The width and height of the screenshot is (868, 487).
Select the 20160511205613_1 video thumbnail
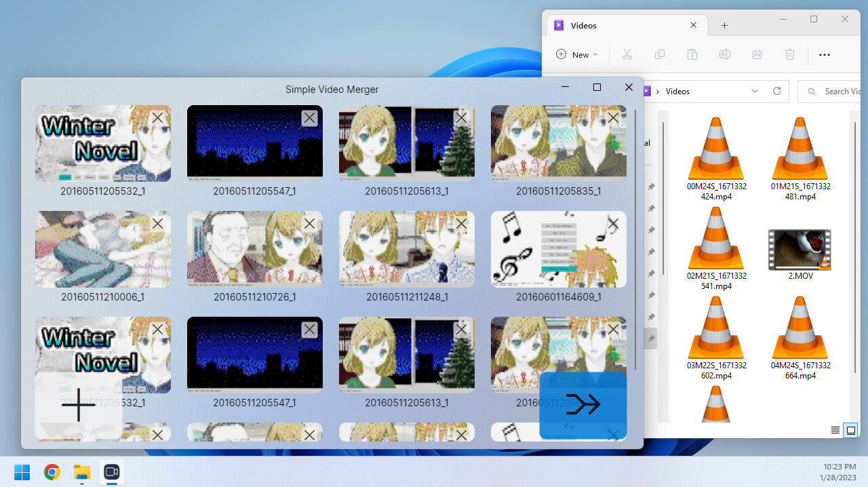pyautogui.click(x=406, y=143)
